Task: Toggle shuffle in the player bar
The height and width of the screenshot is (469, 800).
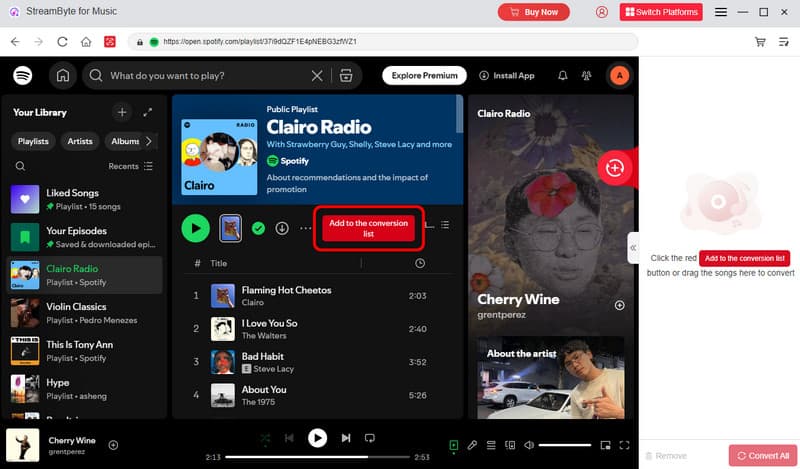Action: tap(265, 438)
